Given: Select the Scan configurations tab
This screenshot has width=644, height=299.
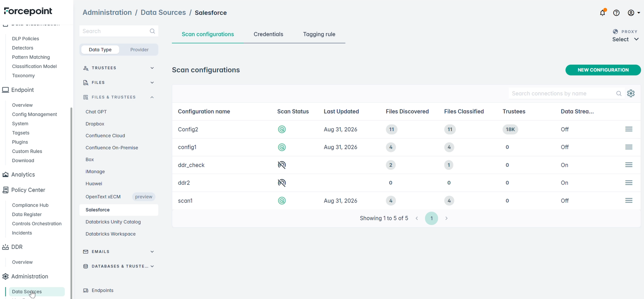Looking at the screenshot, I should (208, 34).
